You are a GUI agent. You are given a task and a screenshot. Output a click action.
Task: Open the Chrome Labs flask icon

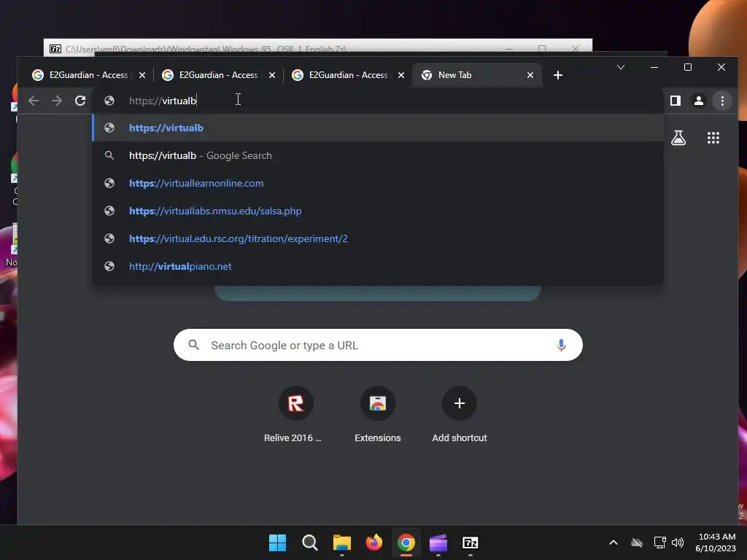(x=678, y=138)
